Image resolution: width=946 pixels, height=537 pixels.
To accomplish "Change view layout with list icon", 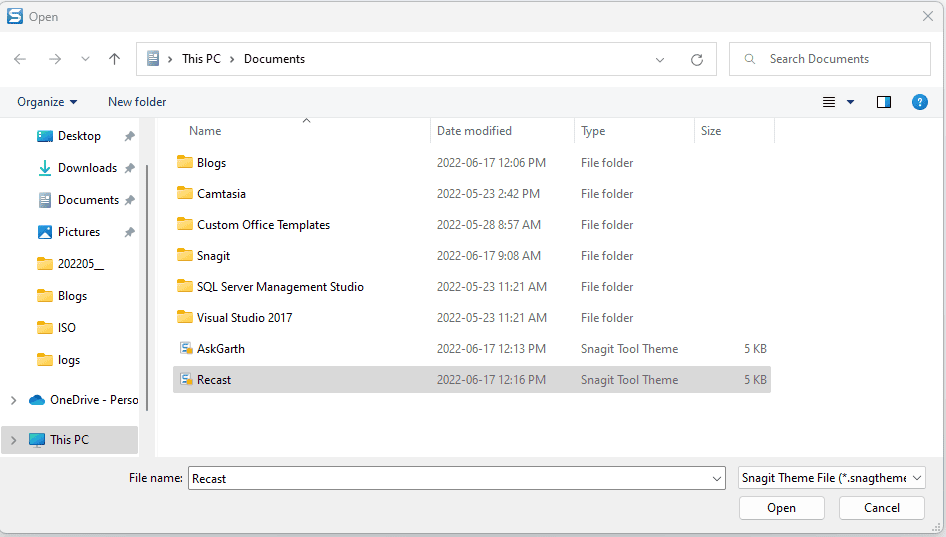I will click(x=829, y=102).
